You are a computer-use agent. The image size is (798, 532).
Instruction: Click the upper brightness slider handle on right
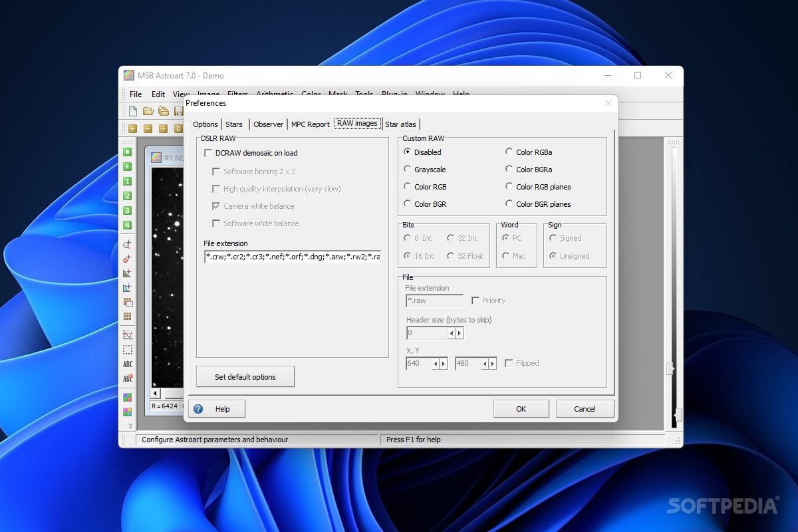pos(671,368)
